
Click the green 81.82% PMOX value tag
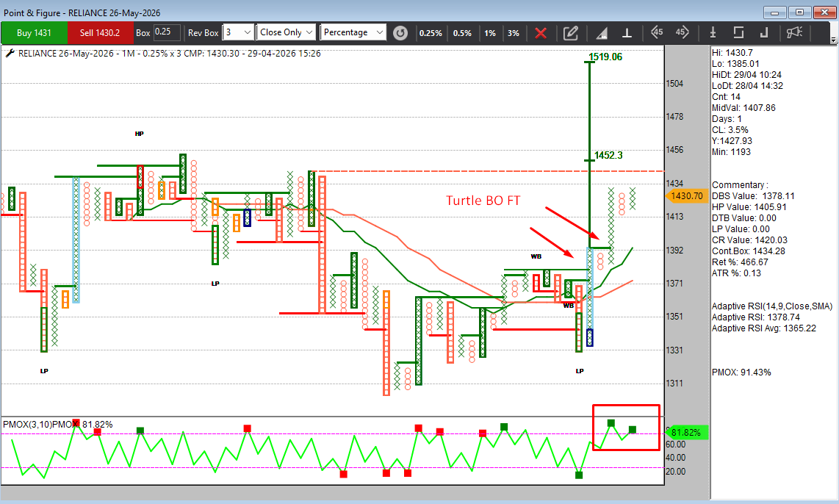click(686, 432)
